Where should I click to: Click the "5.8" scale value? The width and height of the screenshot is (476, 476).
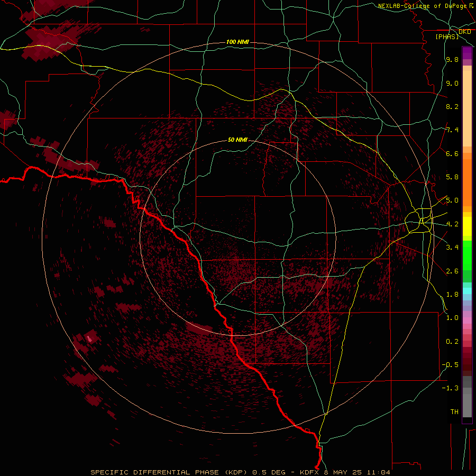(x=452, y=177)
